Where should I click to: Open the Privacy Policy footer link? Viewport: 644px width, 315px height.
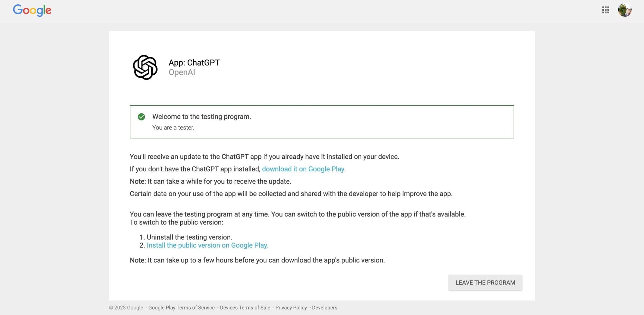point(291,308)
